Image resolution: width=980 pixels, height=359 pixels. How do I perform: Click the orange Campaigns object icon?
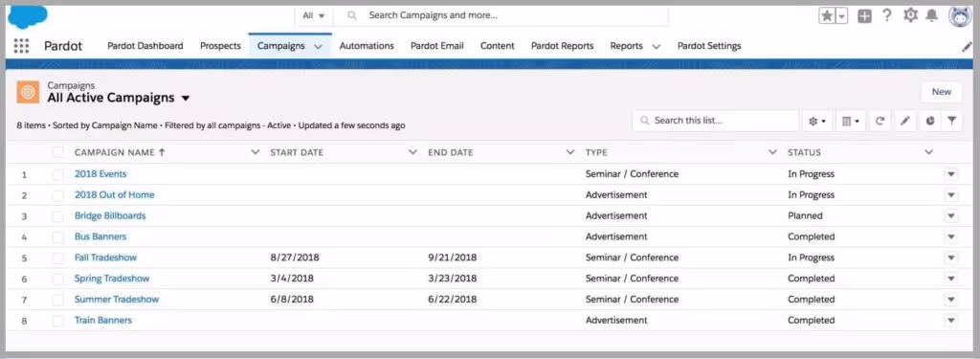pos(28,92)
